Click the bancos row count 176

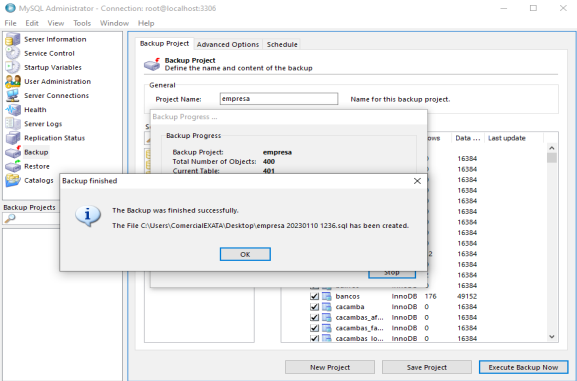(x=430, y=296)
